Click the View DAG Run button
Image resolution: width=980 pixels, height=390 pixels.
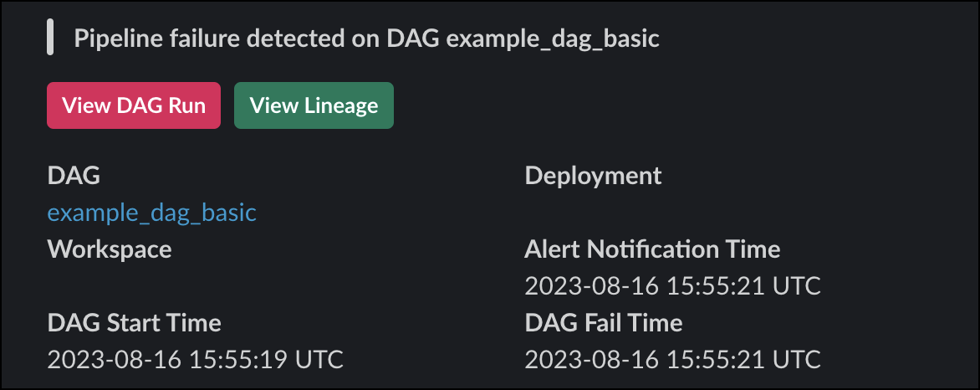(134, 105)
